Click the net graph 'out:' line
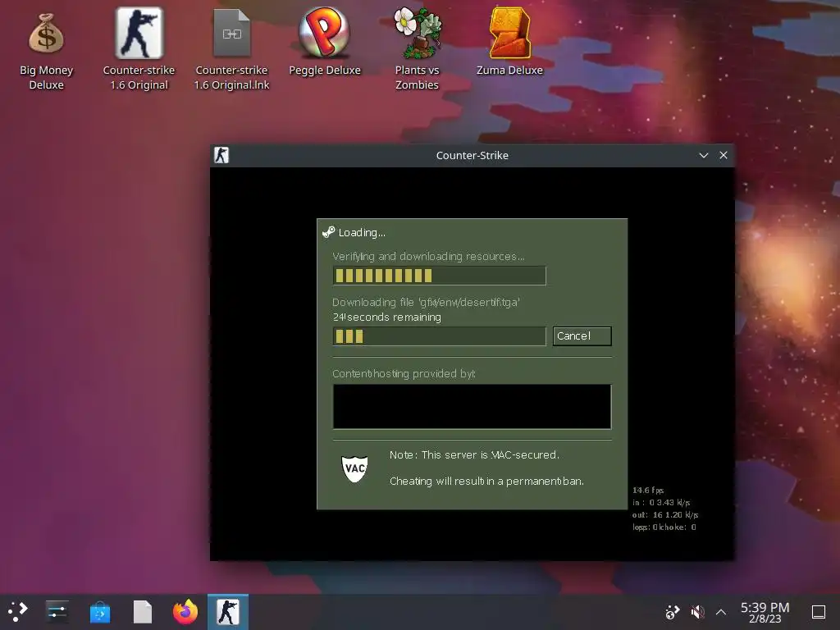 (664, 515)
